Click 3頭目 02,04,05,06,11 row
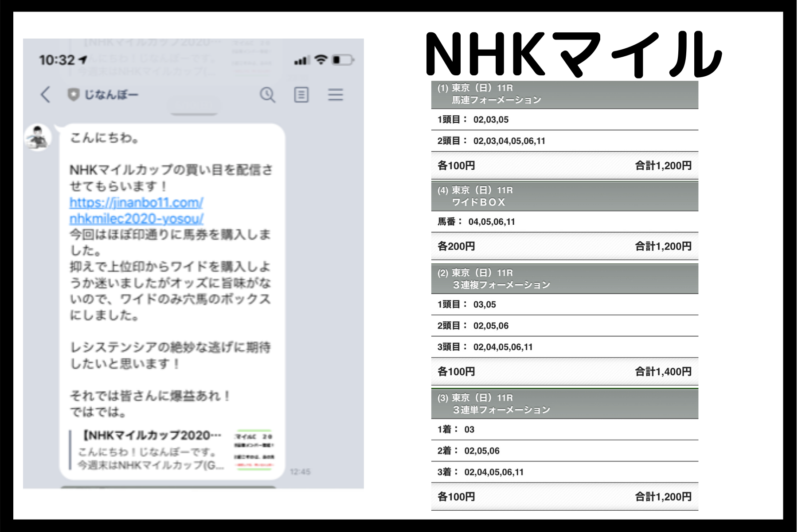 [564, 347]
